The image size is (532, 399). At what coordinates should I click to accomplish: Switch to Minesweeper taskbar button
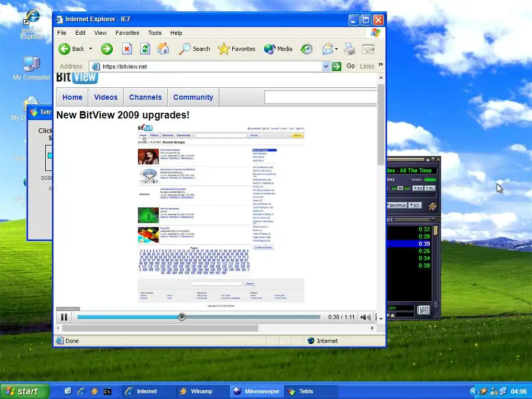[x=257, y=391]
